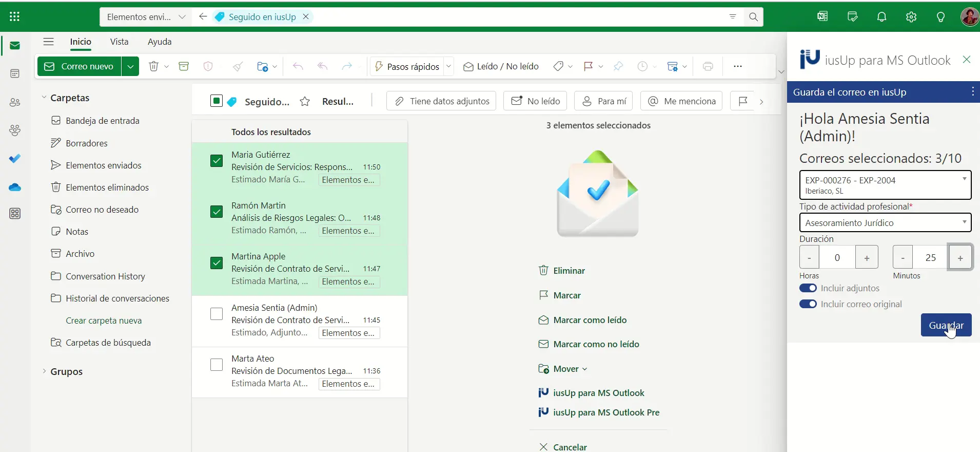Expand the Grupos section

coord(44,371)
